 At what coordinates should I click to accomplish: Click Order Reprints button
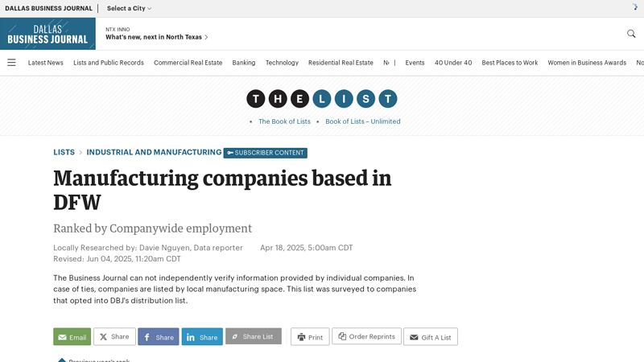[366, 336]
